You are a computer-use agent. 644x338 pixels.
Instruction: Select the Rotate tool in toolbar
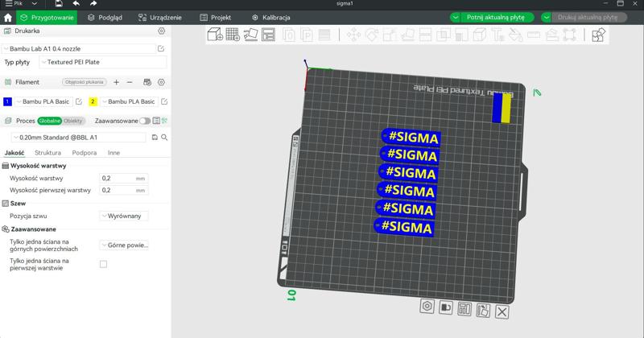(372, 35)
